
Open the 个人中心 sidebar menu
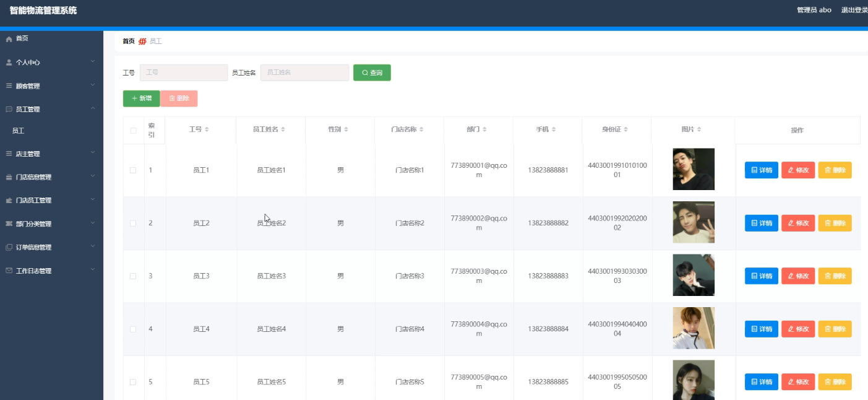point(51,63)
